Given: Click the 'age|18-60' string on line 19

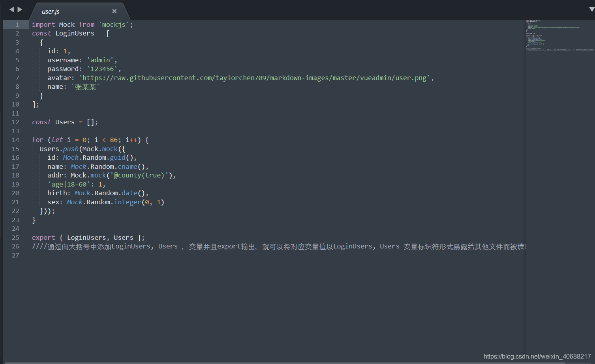Looking at the screenshot, I should pyautogui.click(x=69, y=184).
